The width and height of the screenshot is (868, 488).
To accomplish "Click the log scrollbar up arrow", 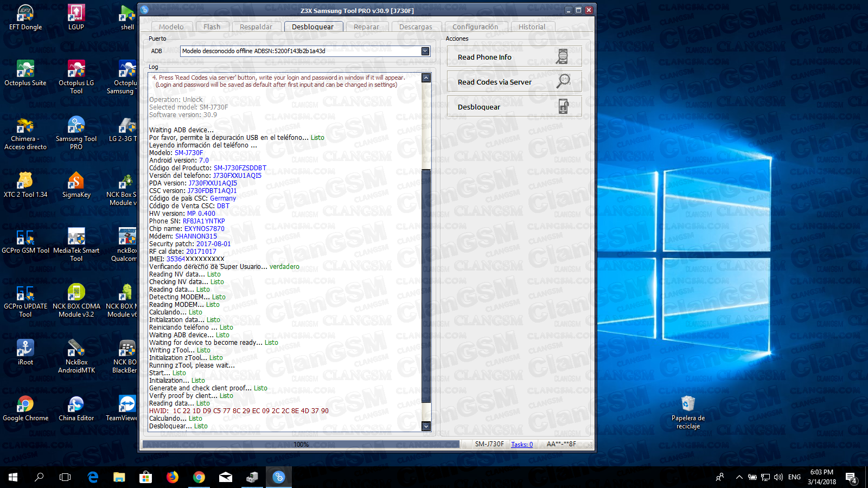I will [x=426, y=78].
